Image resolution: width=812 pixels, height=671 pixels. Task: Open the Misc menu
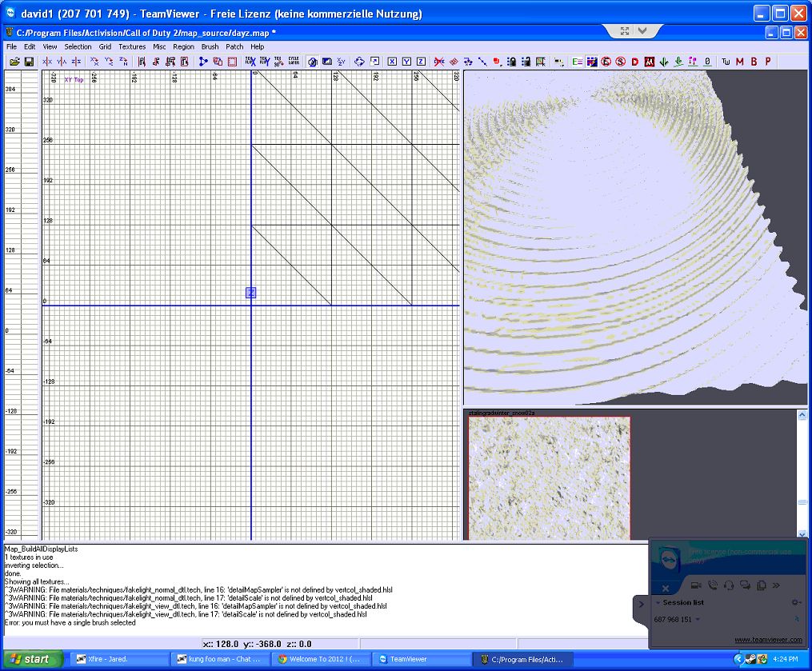[x=159, y=46]
